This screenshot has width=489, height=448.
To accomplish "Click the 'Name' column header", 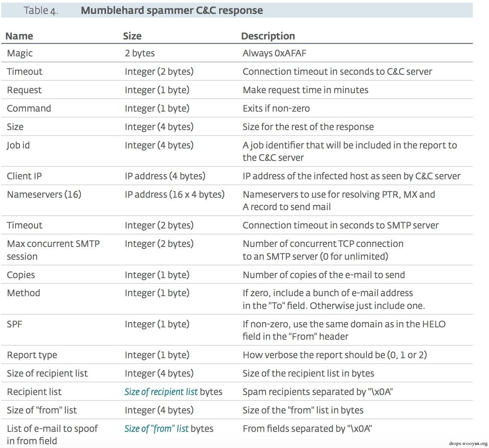I will pos(19,36).
